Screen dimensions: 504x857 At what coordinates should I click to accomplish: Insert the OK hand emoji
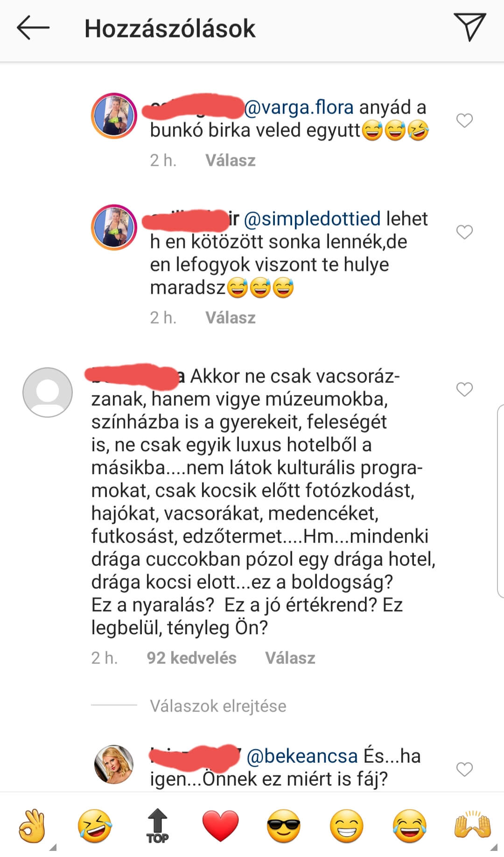click(x=32, y=826)
